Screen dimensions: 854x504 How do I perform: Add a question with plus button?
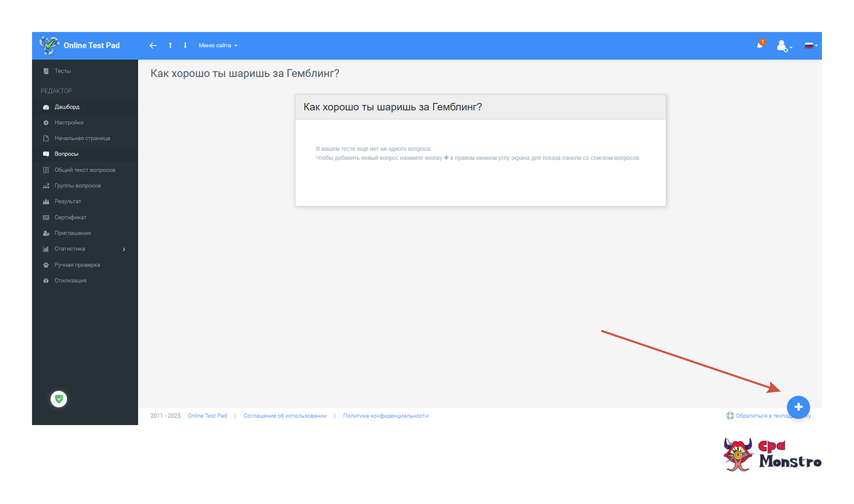pyautogui.click(x=798, y=407)
